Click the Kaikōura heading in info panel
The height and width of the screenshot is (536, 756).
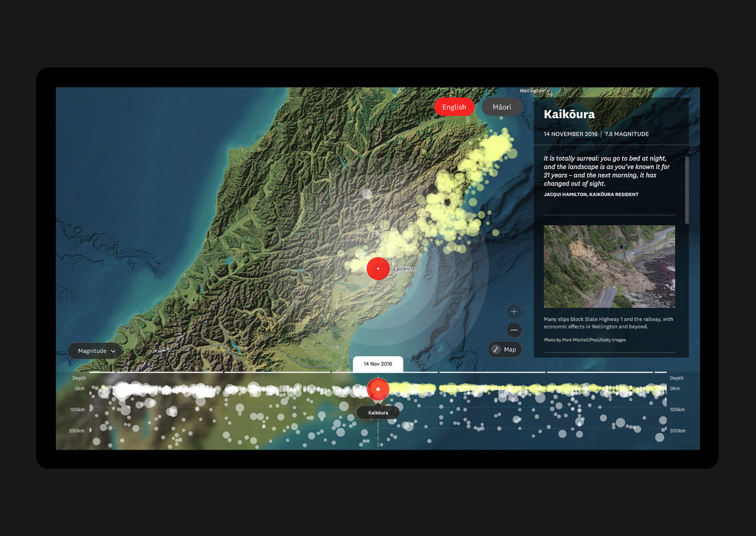(x=569, y=115)
